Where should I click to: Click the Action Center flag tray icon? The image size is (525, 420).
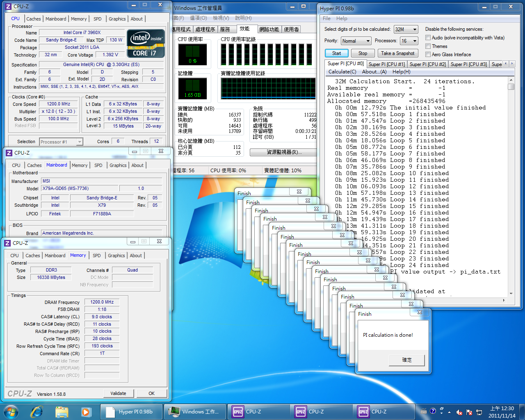pos(469,412)
